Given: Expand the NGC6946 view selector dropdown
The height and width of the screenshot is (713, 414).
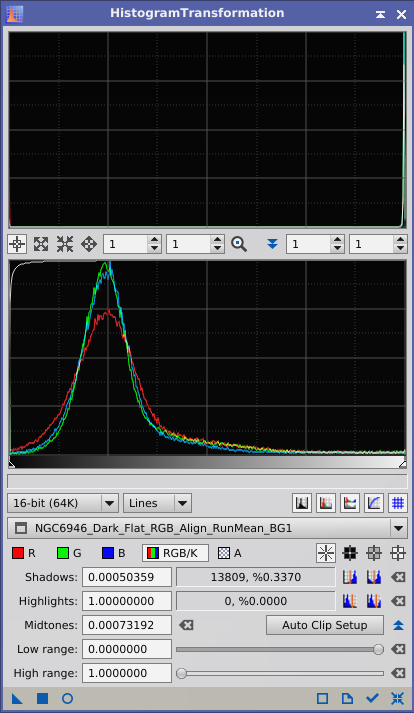Looking at the screenshot, I should (x=398, y=528).
